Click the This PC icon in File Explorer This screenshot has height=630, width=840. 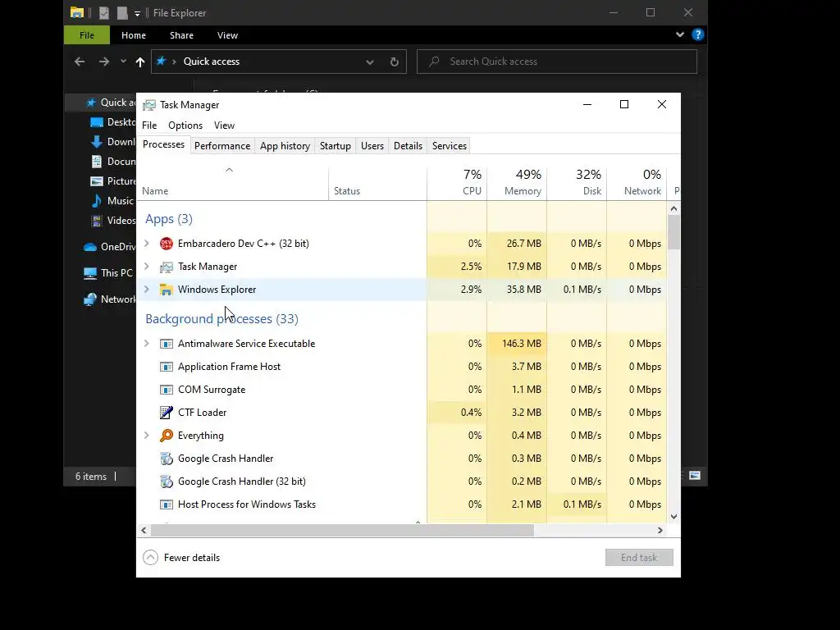click(x=90, y=273)
